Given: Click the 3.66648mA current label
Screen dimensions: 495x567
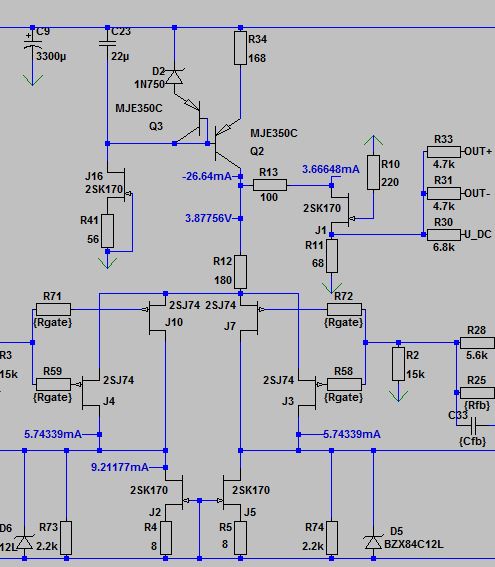Looking at the screenshot, I should click(x=331, y=169).
